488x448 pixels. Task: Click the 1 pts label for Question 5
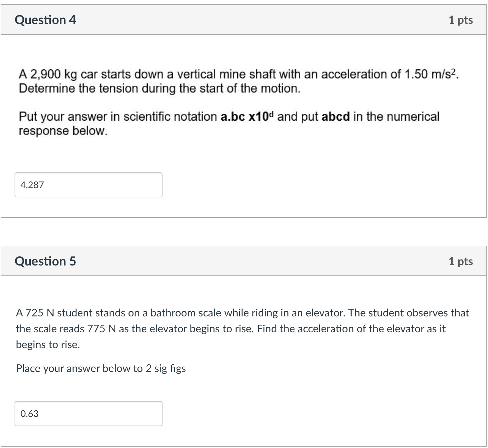(x=461, y=261)
